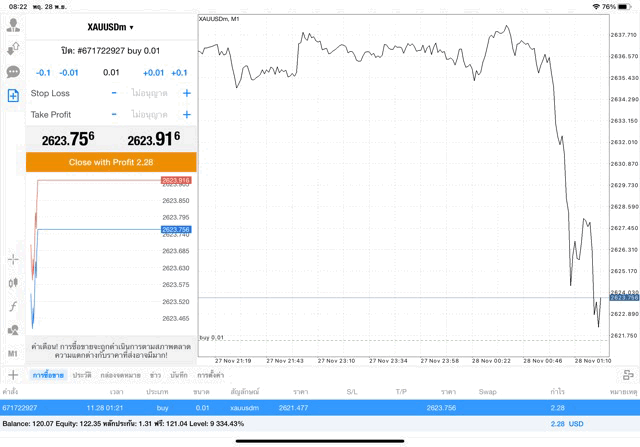
Task: Select the new order document icon
Action: tap(13, 96)
